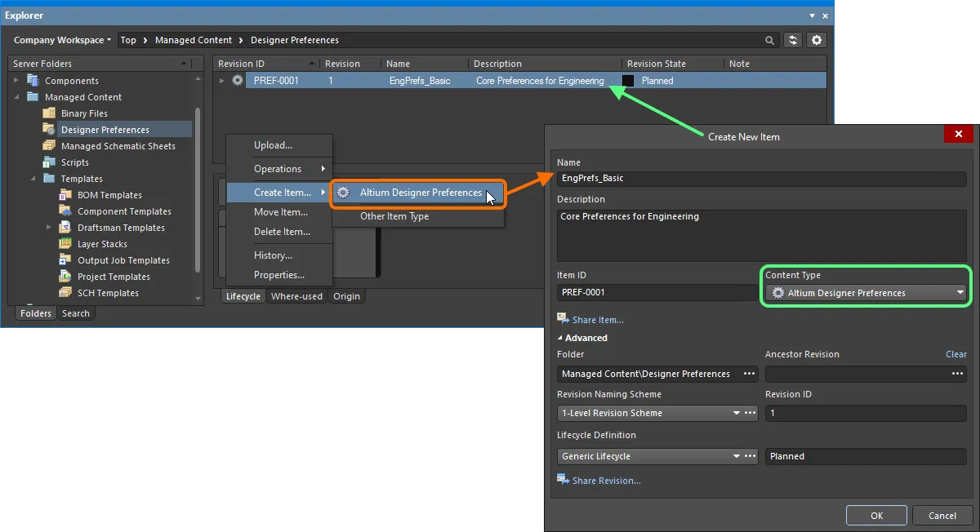The width and height of the screenshot is (980, 532).
Task: Switch to the Origin tab
Action: coord(346,296)
